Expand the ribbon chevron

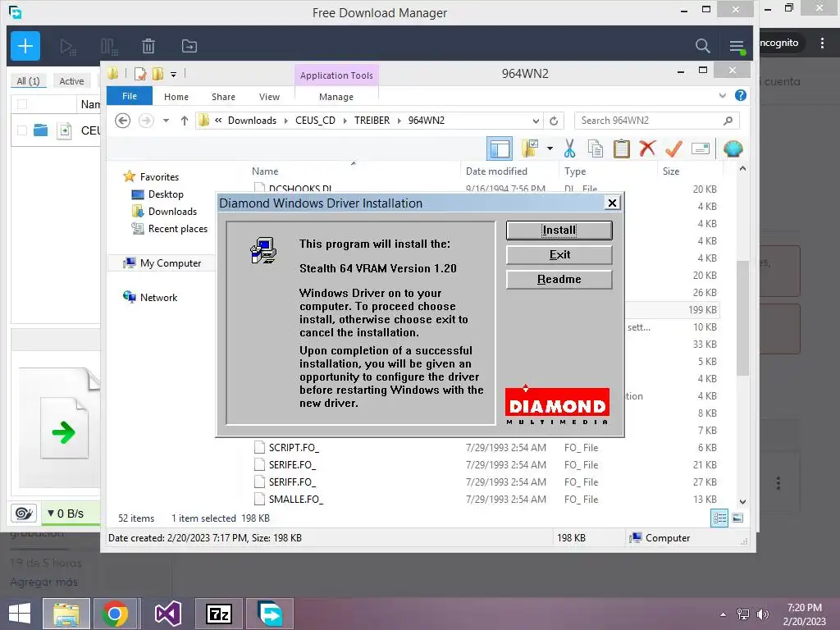click(x=723, y=95)
